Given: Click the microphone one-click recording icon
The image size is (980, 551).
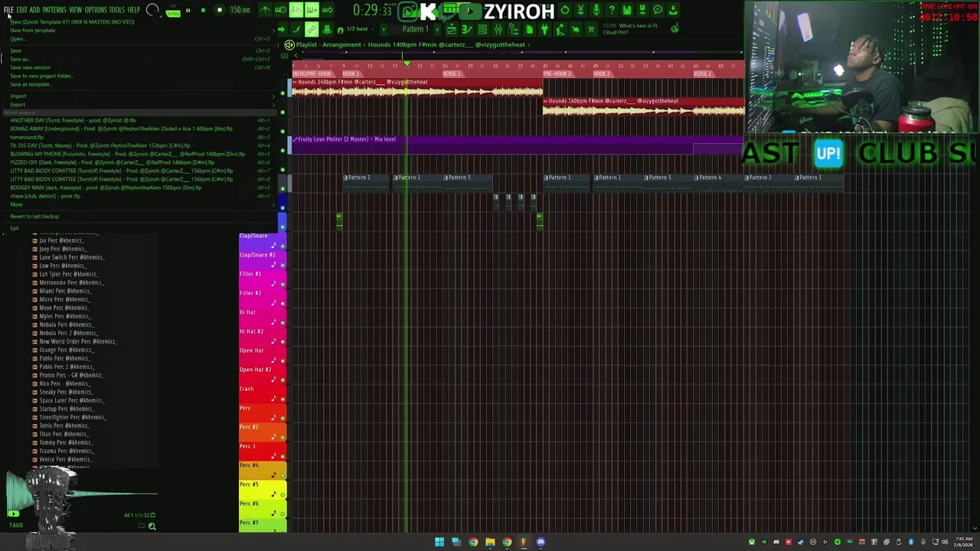Looking at the screenshot, I should coord(596,10).
